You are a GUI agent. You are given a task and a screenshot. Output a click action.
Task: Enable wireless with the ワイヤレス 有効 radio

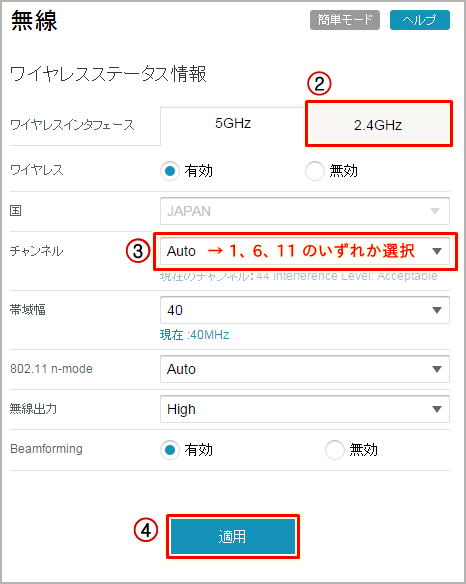(170, 171)
